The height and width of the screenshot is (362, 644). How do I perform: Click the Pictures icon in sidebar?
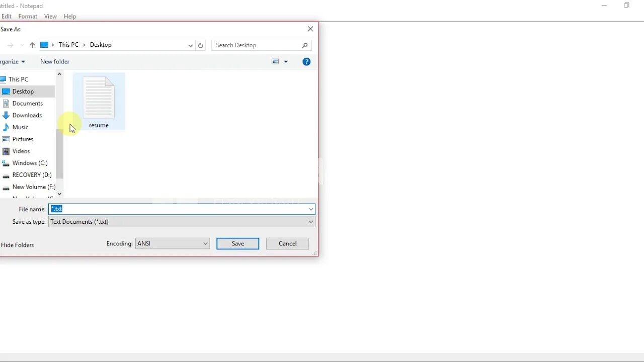click(x=6, y=139)
